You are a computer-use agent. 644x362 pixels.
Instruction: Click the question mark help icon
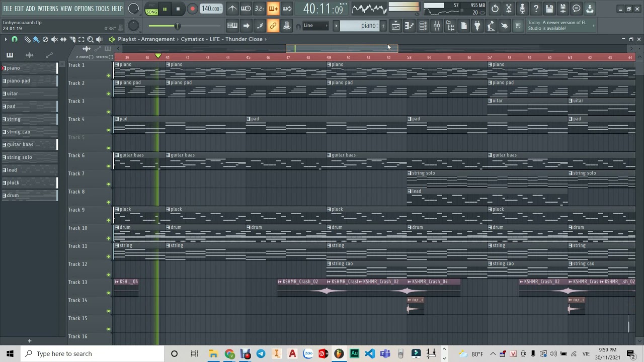[x=536, y=9]
